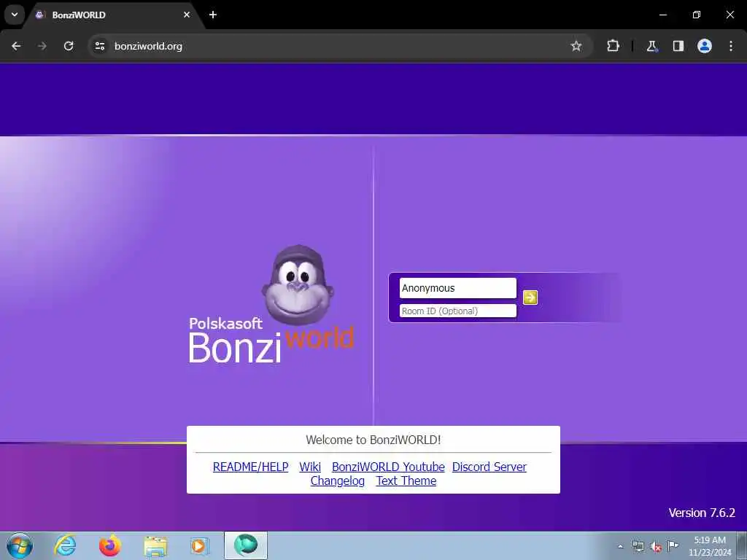747x560 pixels.
Task: Bookmark this page with the star icon
Action: [x=576, y=46]
